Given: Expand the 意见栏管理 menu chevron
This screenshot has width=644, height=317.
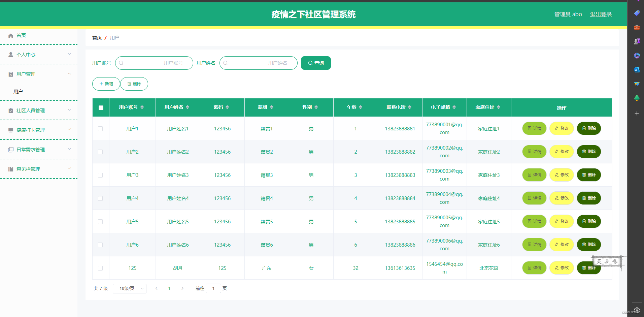Looking at the screenshot, I should tap(69, 168).
